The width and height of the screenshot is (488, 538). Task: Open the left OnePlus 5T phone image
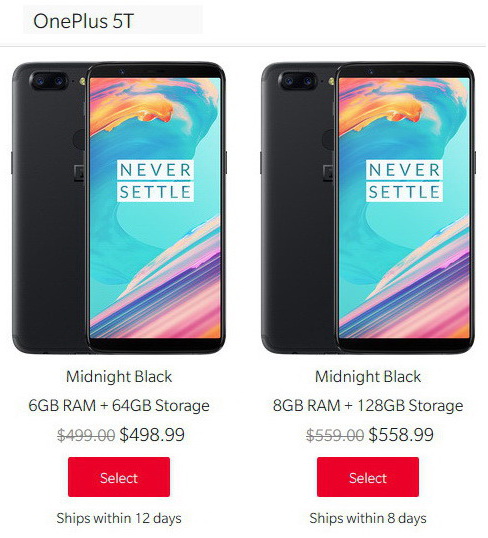(x=119, y=208)
